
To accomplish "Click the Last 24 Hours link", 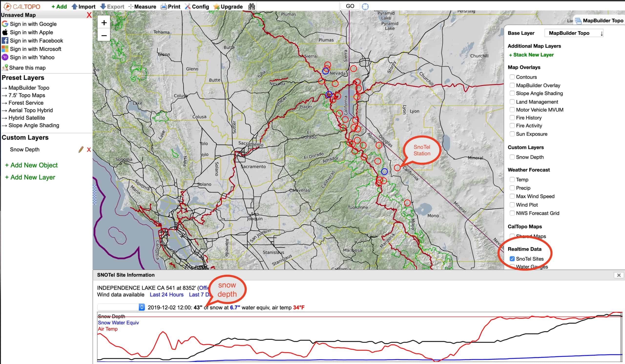I will click(x=167, y=295).
